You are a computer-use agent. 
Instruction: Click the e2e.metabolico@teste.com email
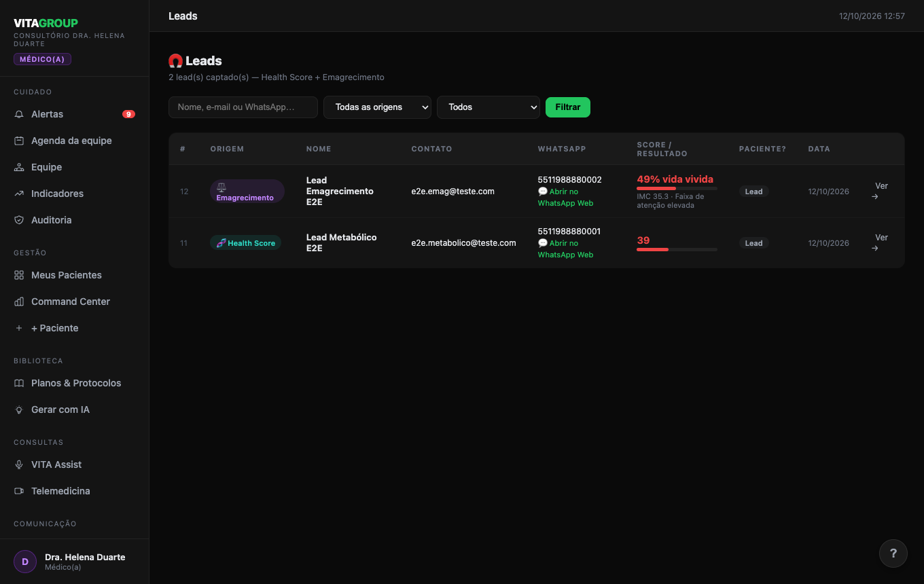tap(463, 243)
